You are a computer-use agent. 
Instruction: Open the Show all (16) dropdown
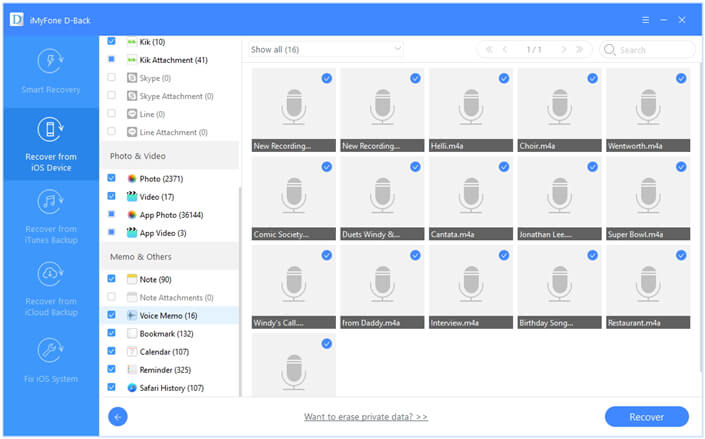pos(326,49)
